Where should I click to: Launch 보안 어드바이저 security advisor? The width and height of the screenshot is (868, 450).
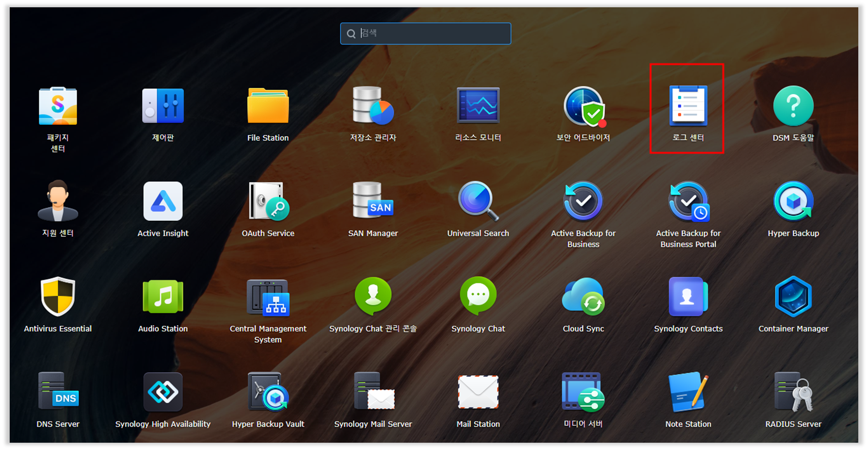click(583, 106)
